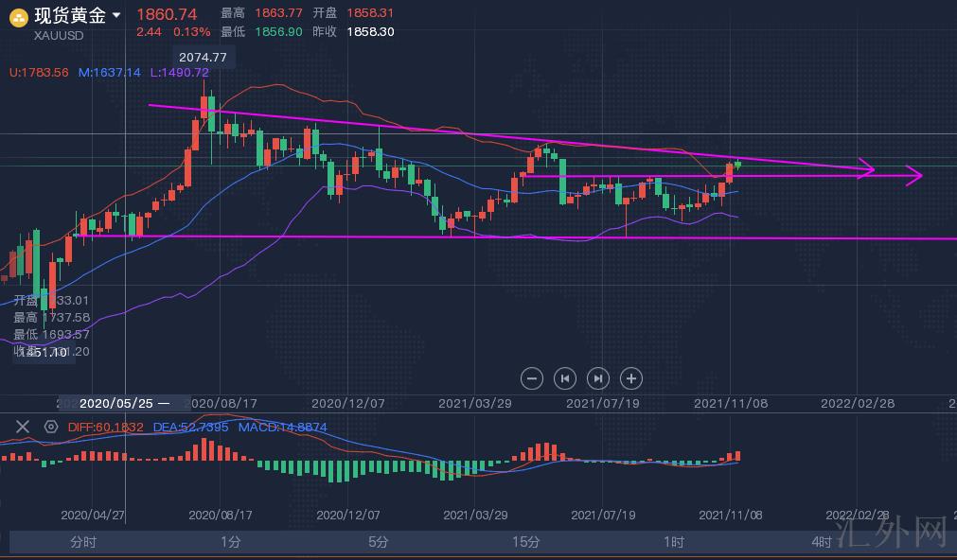Click the current price 1860.74

(167, 14)
